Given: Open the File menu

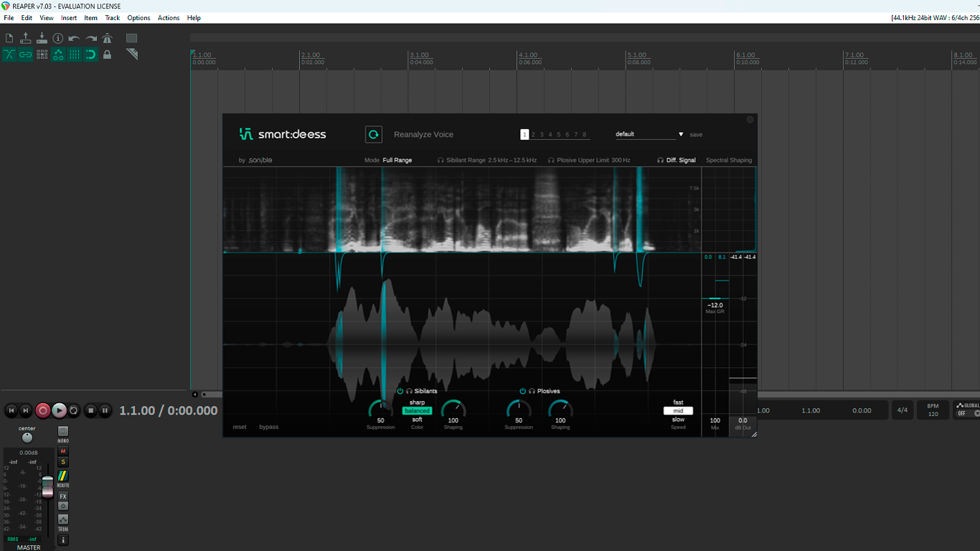Looking at the screenshot, I should click(x=9, y=18).
